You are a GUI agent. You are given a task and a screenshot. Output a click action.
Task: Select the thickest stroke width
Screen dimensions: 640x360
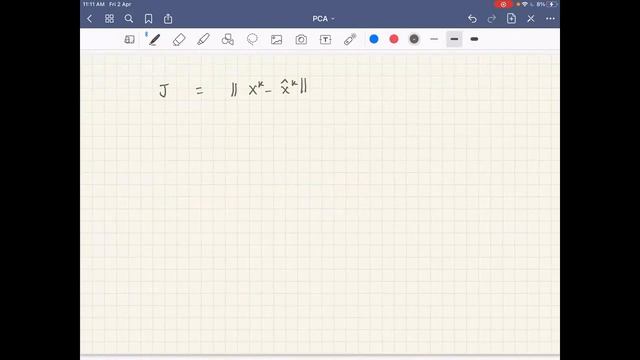474,39
